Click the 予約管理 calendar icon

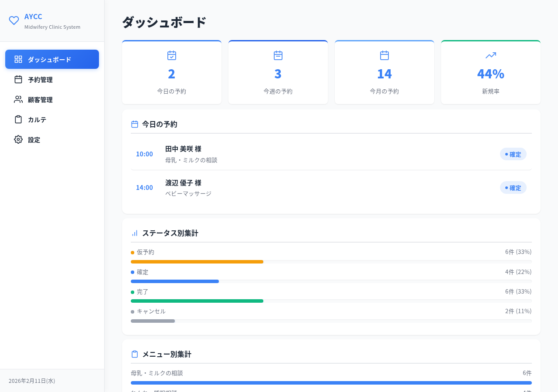(x=18, y=79)
